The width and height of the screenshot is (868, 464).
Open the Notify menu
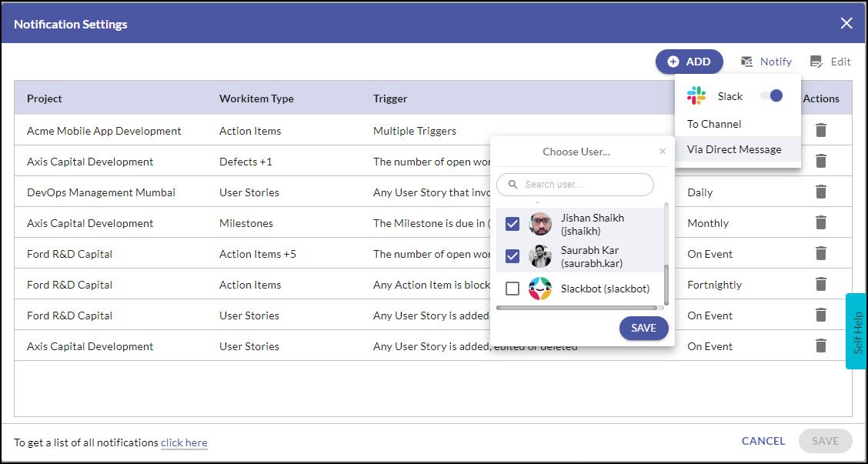pyautogui.click(x=766, y=62)
